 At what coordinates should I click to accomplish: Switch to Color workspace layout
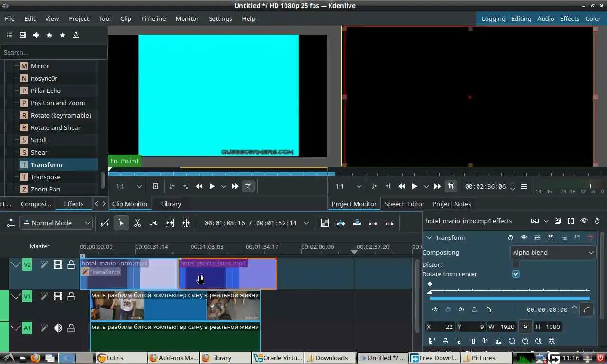click(x=593, y=18)
